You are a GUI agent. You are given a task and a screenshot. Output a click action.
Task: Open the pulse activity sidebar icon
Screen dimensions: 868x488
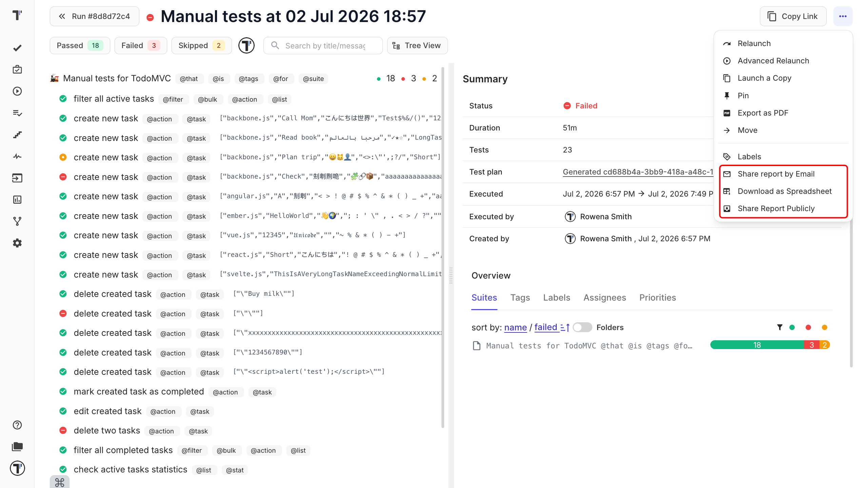[17, 156]
